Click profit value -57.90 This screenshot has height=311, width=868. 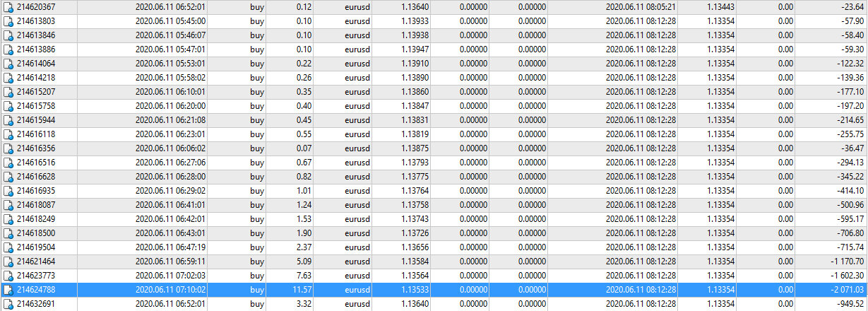tap(853, 21)
